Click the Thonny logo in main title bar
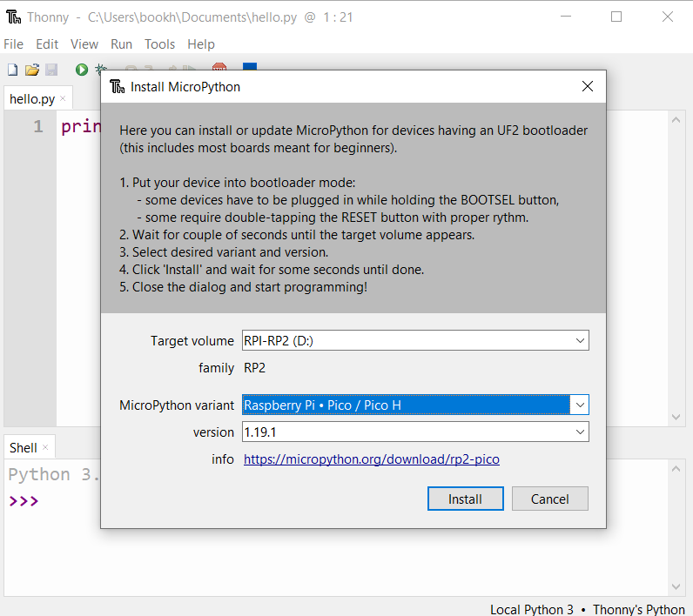This screenshot has width=693, height=616. tap(13, 17)
